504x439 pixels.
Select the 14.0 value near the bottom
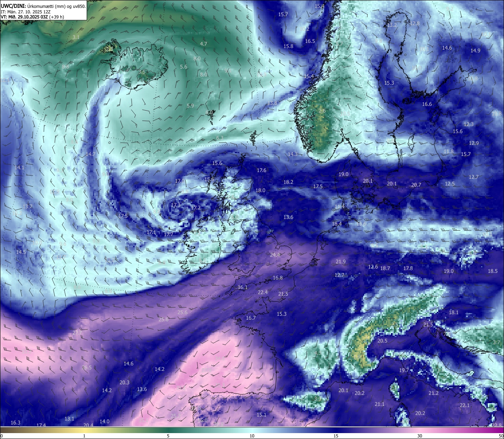pos(104,421)
